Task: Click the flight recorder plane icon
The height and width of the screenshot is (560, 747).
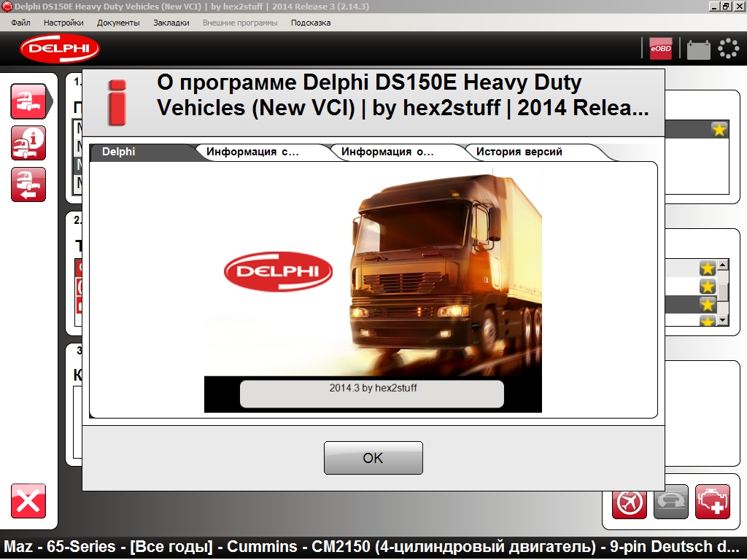Action: [630, 502]
